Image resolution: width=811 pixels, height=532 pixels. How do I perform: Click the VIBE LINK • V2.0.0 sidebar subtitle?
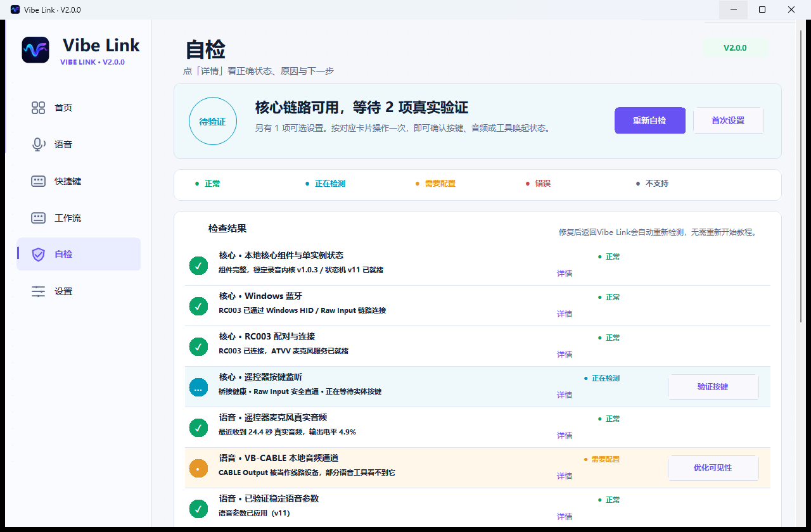point(93,62)
